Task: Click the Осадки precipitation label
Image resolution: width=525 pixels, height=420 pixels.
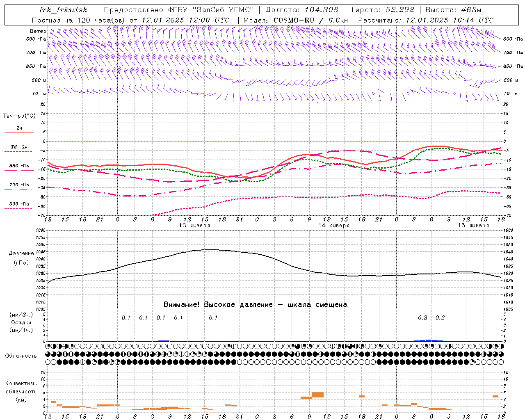Action: point(21,322)
